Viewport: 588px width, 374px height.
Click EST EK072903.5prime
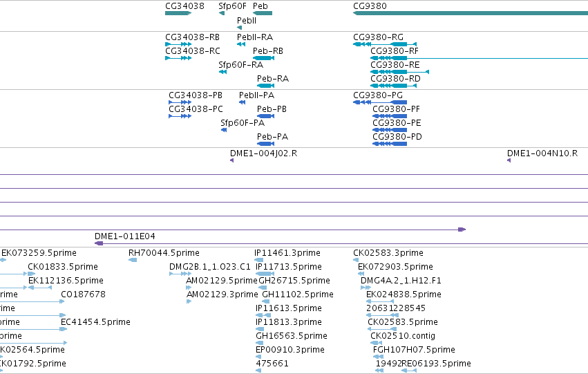pos(361,274)
